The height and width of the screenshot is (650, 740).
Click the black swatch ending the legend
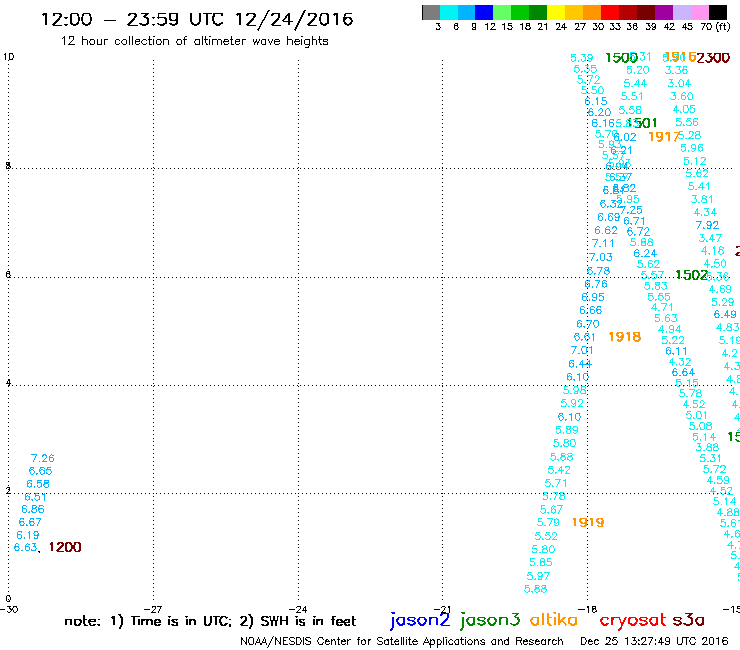pos(717,12)
